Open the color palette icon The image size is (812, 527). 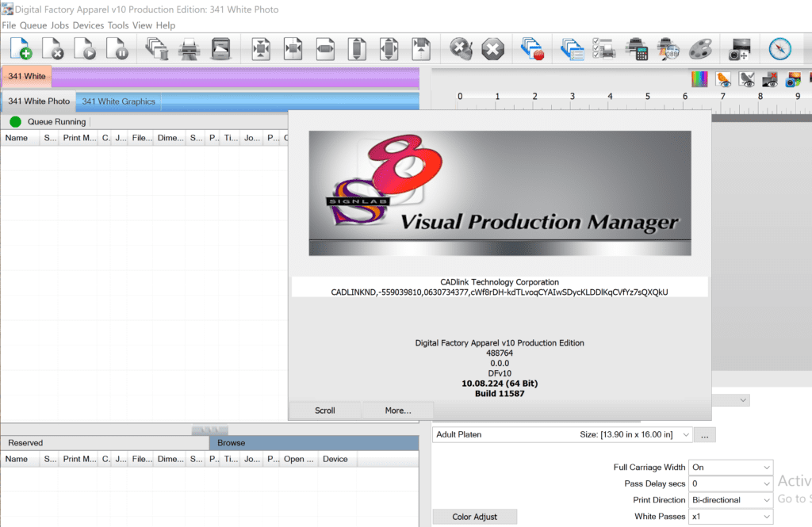[x=701, y=49]
